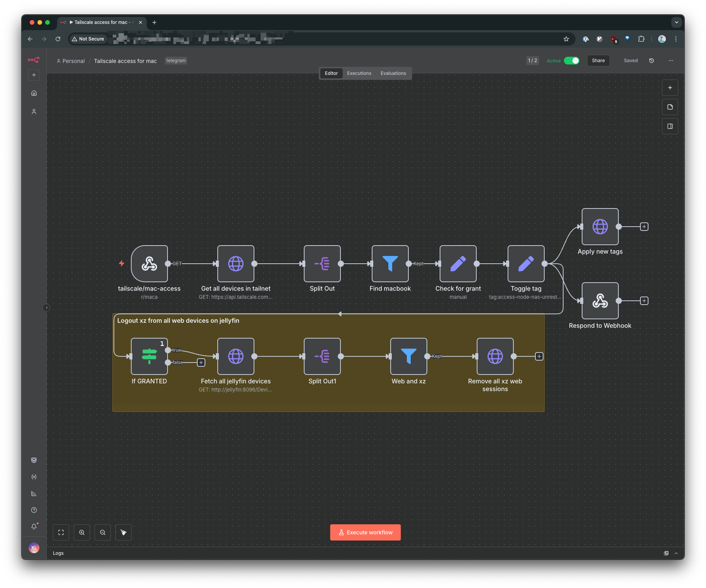Select the Find macbook filter node
The height and width of the screenshot is (588, 706).
(390, 264)
